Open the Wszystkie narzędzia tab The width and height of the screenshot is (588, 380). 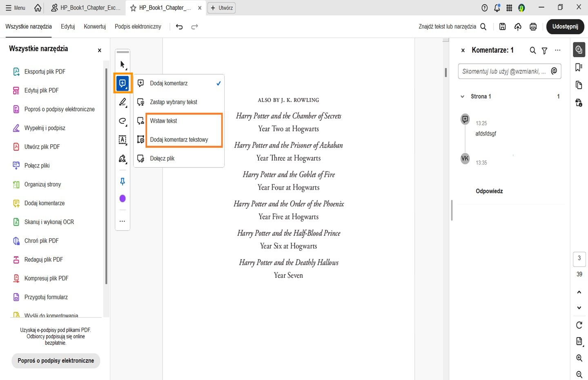[x=29, y=27]
